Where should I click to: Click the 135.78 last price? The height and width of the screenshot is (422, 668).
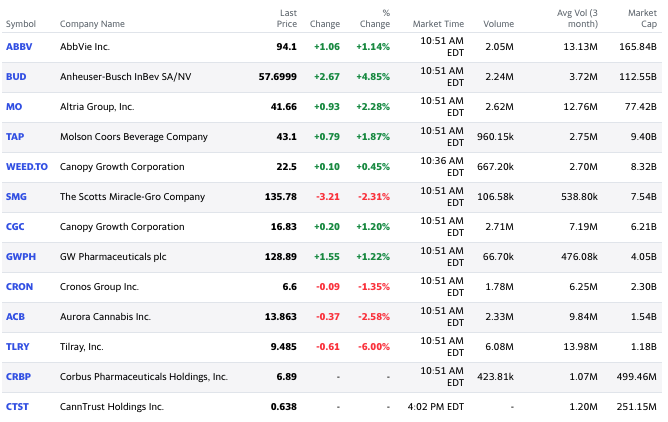click(x=281, y=197)
